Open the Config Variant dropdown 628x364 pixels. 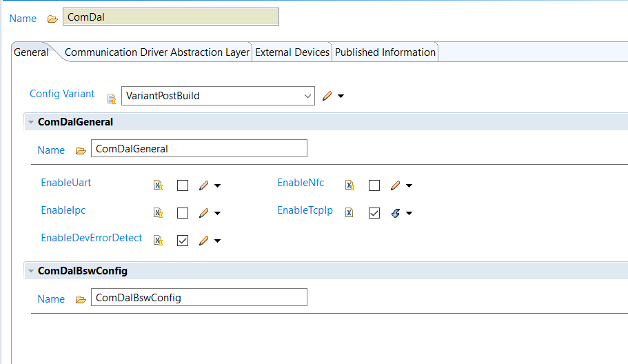click(x=308, y=96)
